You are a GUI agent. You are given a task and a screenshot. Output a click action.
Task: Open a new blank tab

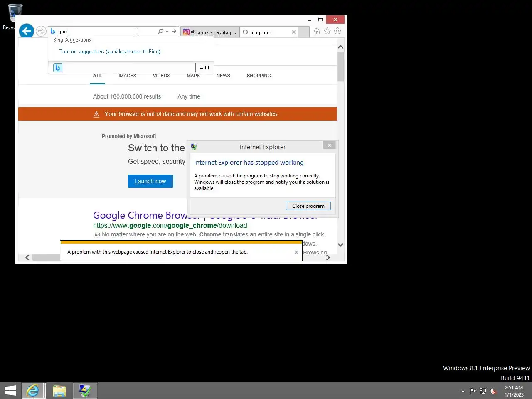304,32
